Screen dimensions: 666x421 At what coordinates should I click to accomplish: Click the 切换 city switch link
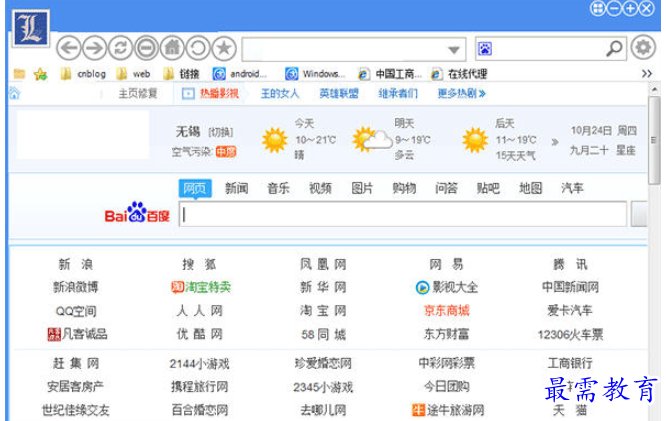(220, 132)
